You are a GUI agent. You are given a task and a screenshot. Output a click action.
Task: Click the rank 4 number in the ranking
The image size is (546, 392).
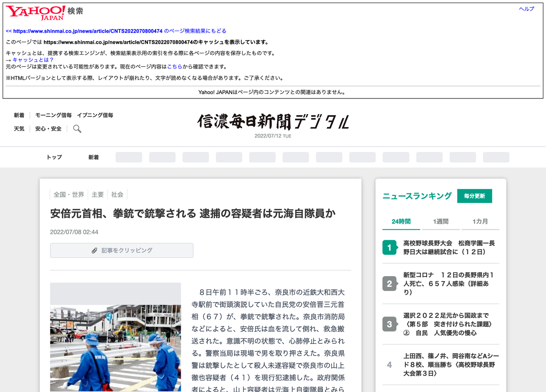pos(389,365)
